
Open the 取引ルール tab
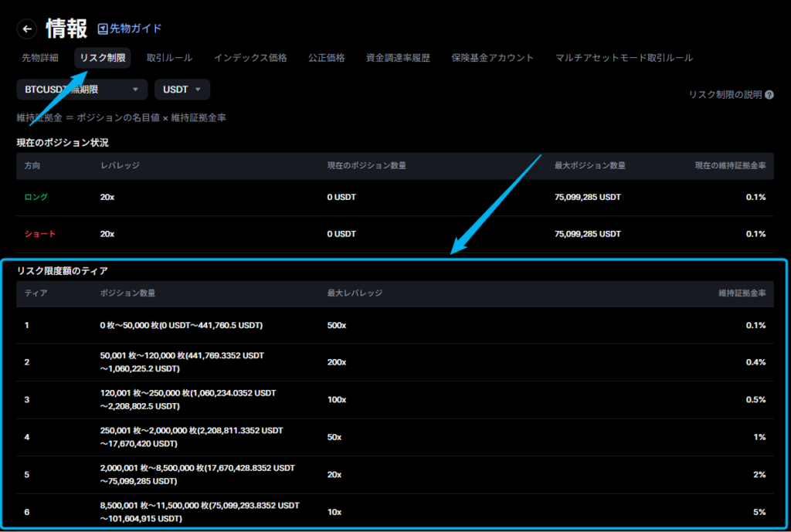[x=169, y=58]
